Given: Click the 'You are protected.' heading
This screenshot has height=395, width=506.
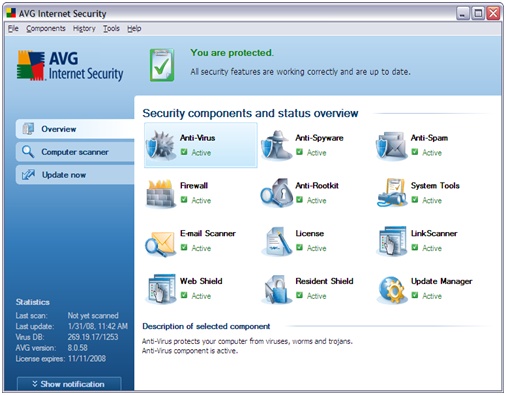Looking at the screenshot, I should (x=232, y=53).
